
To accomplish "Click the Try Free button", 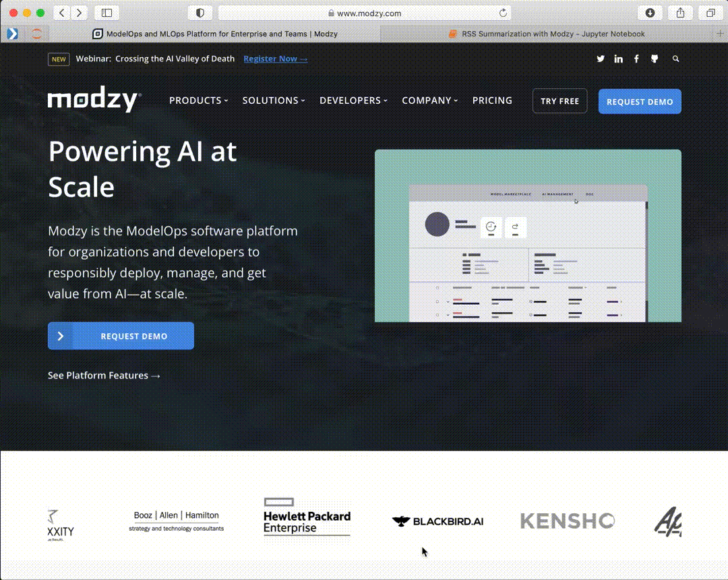I will point(559,101).
